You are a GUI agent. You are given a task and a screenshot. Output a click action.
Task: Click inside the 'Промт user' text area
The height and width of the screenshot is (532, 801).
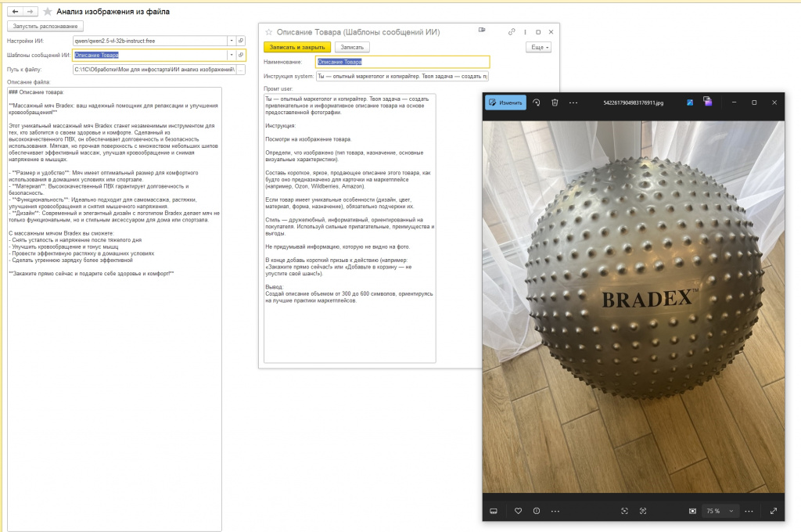[x=350, y=228]
